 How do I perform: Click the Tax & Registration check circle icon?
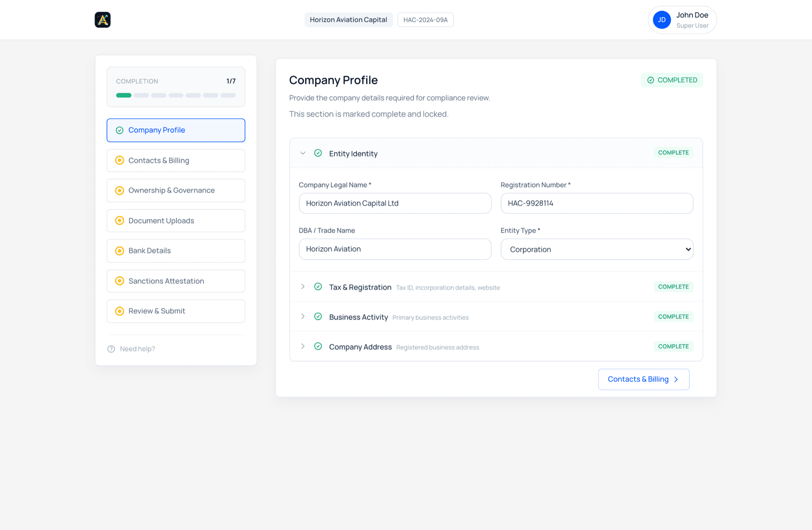tap(318, 287)
